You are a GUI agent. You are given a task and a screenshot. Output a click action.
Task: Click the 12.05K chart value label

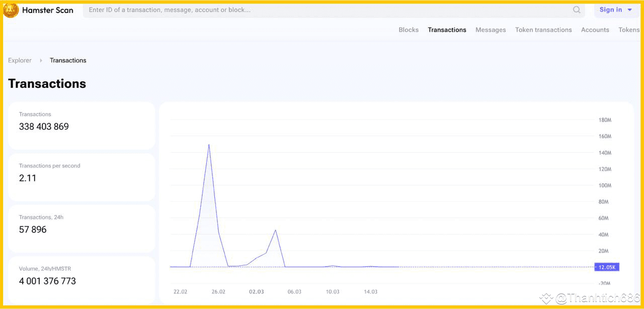tap(607, 267)
